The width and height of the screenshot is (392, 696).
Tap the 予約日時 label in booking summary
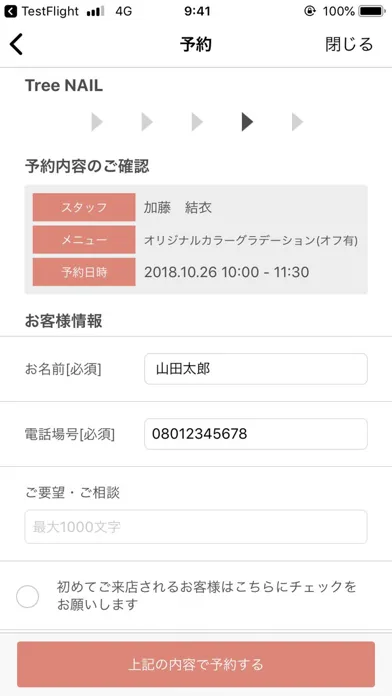[x=84, y=272]
